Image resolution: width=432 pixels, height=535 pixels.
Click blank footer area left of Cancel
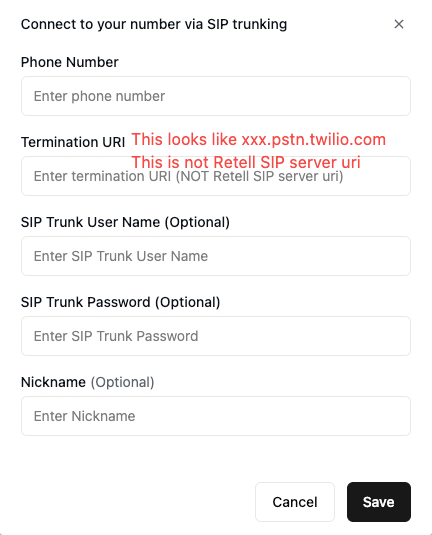136,502
